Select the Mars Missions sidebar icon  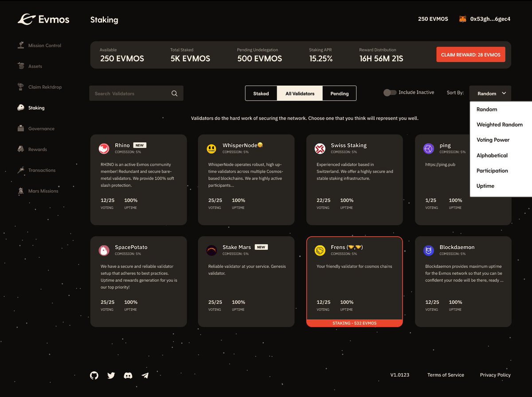21,191
